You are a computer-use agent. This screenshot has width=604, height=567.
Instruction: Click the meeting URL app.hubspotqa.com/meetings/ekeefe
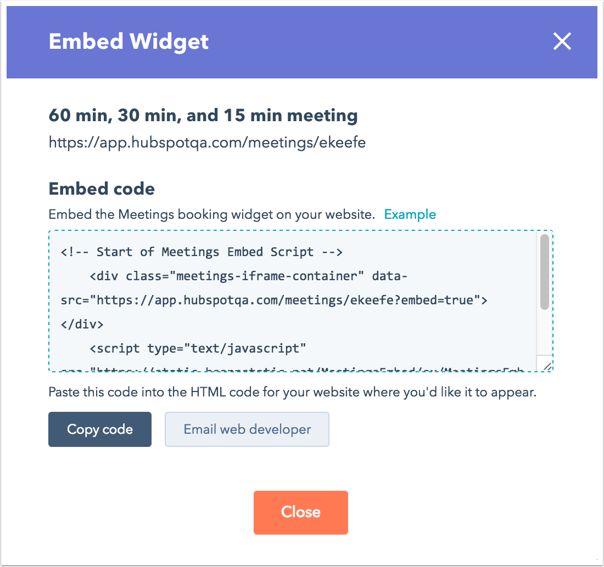pyautogui.click(x=207, y=143)
